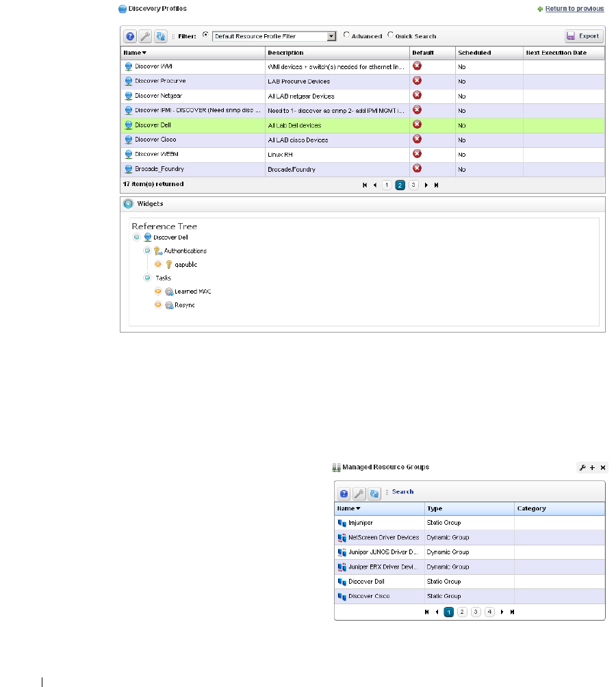616x687 pixels.
Task: Go to last page of Managed Resource Groups
Action: pyautogui.click(x=512, y=612)
